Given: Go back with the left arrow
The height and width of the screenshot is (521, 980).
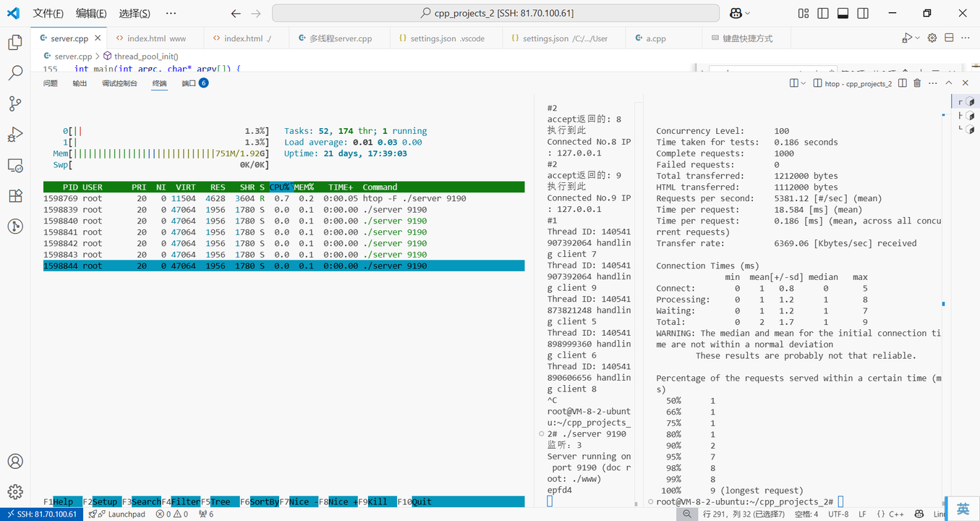Looking at the screenshot, I should pyautogui.click(x=236, y=13).
